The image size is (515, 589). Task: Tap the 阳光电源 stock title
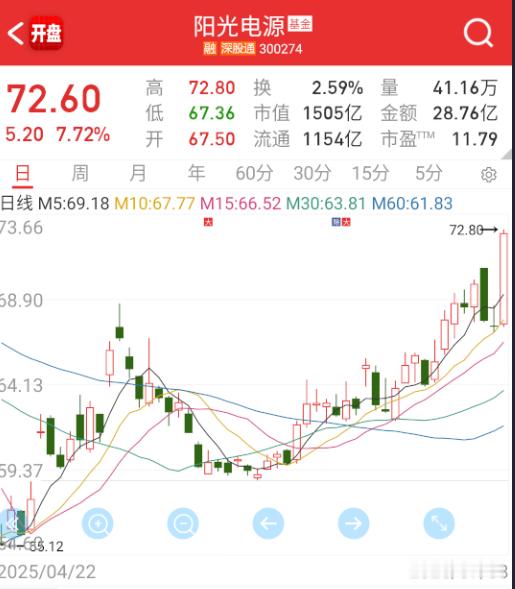coord(239,26)
